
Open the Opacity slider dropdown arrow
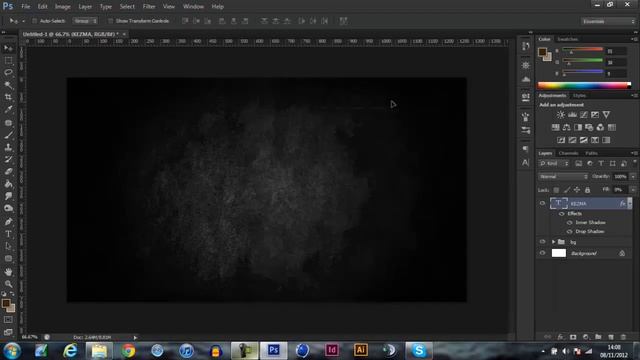click(633, 177)
